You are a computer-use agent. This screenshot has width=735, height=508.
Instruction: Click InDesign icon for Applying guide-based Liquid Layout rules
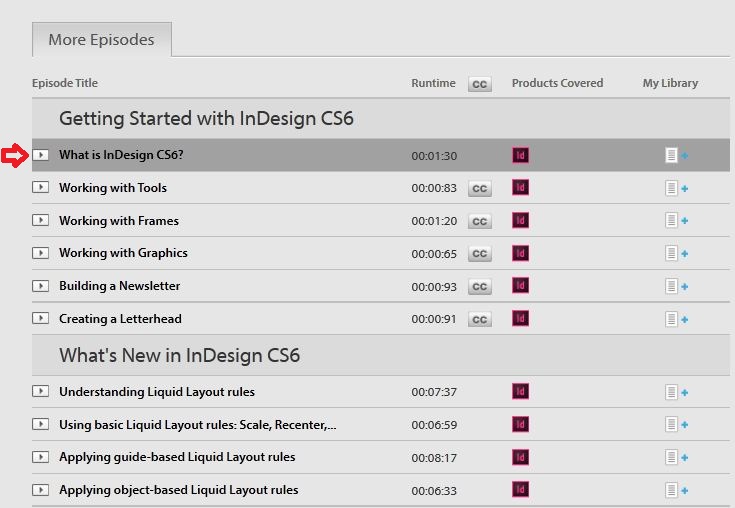pyautogui.click(x=520, y=457)
